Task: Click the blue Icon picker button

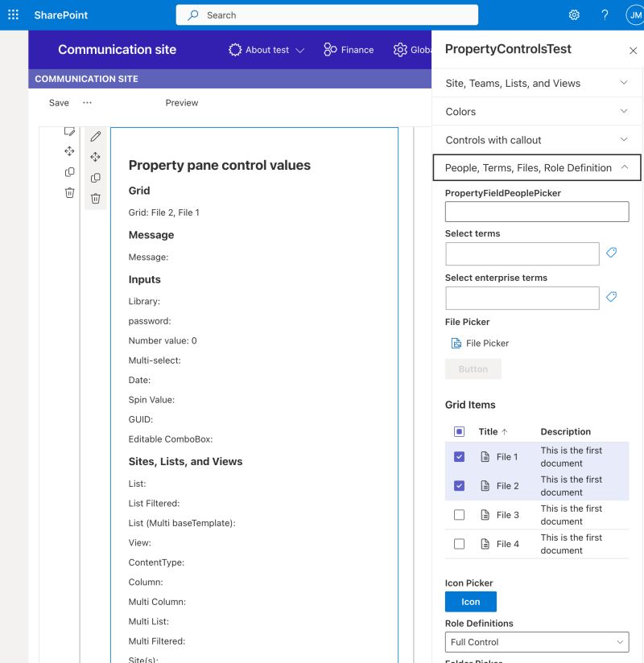Action: [x=470, y=602]
